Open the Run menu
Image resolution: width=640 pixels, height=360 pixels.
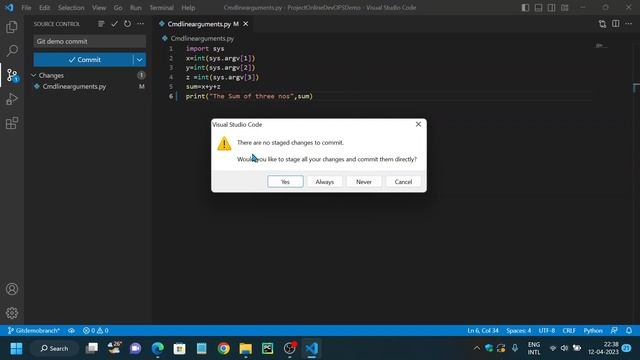tap(136, 8)
